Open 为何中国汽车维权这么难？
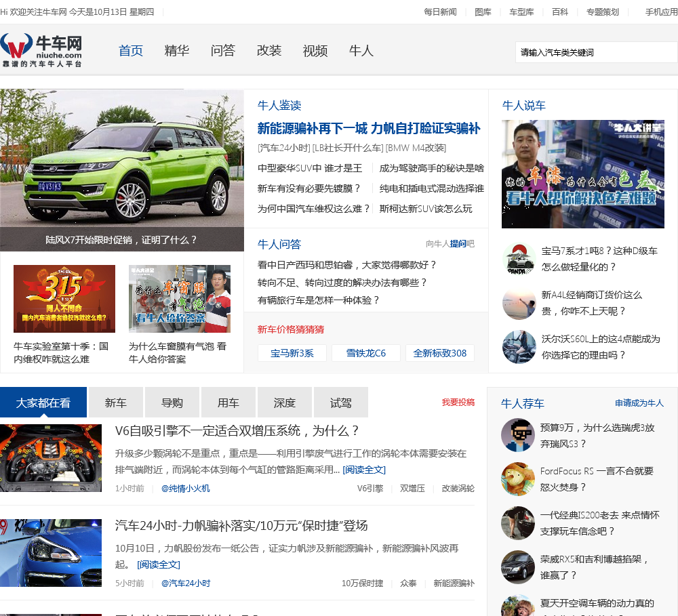Image resolution: width=678 pixels, height=616 pixels. (315, 209)
